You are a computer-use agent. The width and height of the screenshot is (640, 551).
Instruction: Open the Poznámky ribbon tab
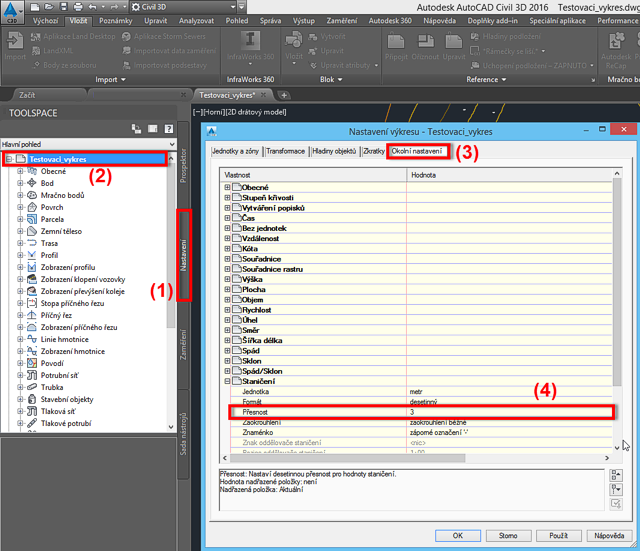point(116,21)
